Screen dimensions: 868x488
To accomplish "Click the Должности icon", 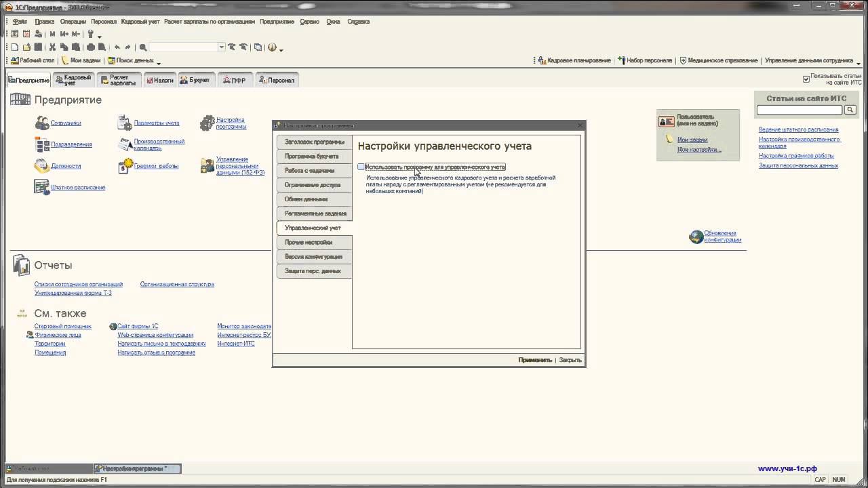I will click(42, 166).
